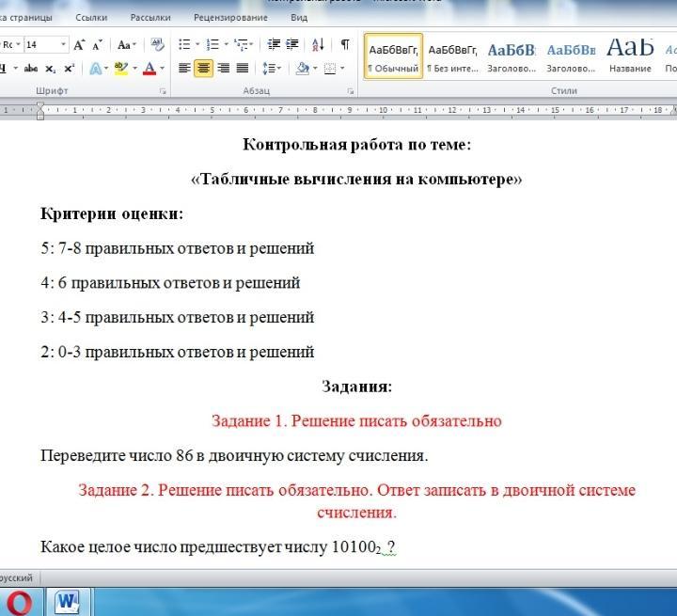Viewport: 677px width, 616px height.
Task: Select Обычный style
Action: pyautogui.click(x=393, y=56)
